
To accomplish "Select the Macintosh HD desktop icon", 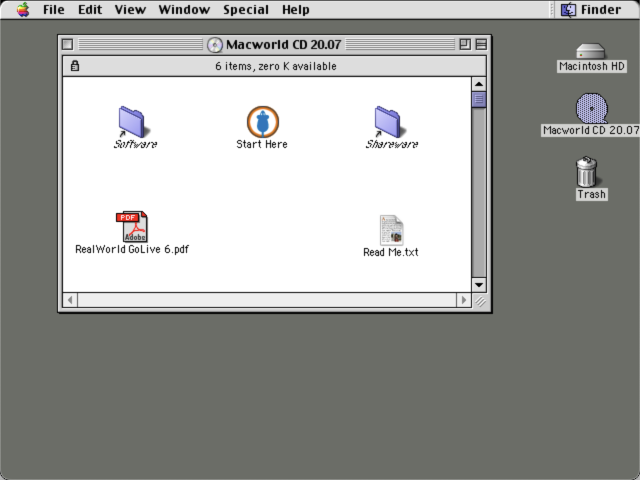I will coord(591,51).
